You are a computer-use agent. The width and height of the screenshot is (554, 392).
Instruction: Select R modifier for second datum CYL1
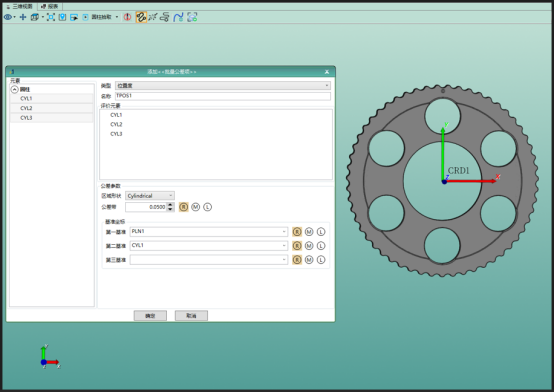click(x=297, y=246)
